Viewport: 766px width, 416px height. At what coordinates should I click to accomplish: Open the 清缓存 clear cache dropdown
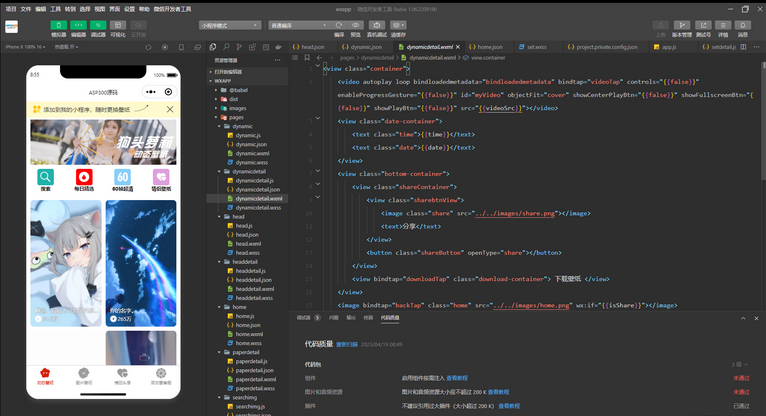(398, 25)
